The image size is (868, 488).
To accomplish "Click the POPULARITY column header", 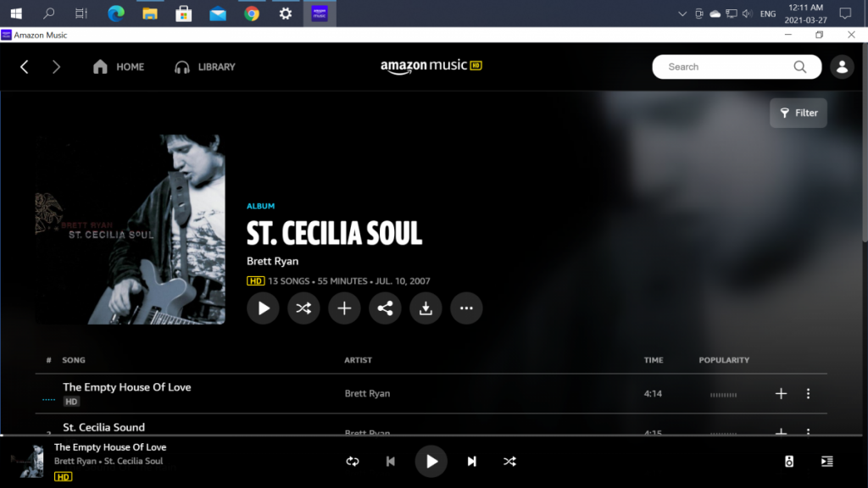I will click(724, 360).
